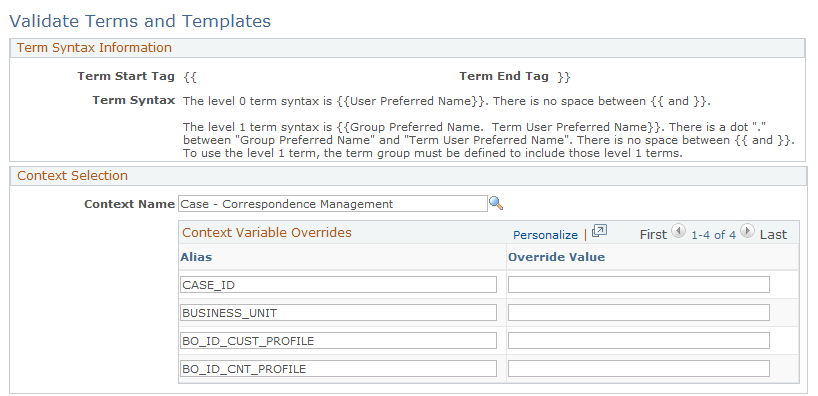Viewport: 818px width, 396px height.
Task: Focus override value for BO_ID_CNT_PROFILE
Action: click(x=639, y=369)
